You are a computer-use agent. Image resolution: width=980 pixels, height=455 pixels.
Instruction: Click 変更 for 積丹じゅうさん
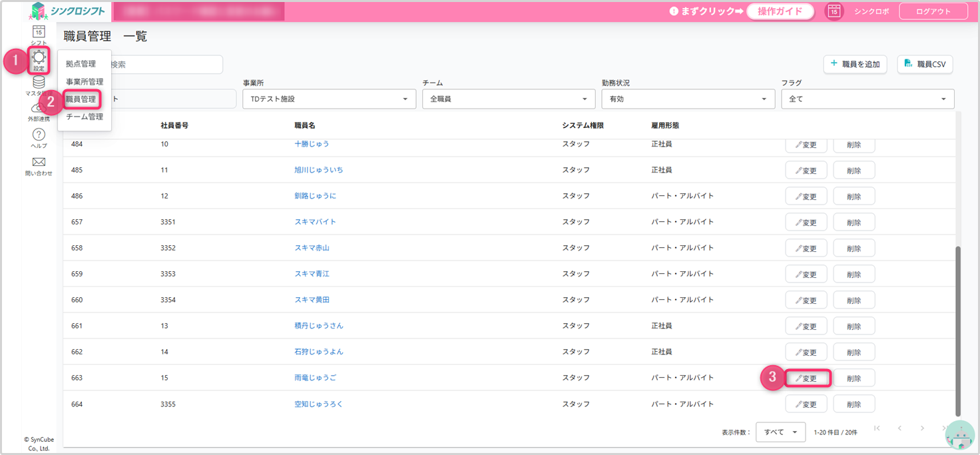coord(806,326)
